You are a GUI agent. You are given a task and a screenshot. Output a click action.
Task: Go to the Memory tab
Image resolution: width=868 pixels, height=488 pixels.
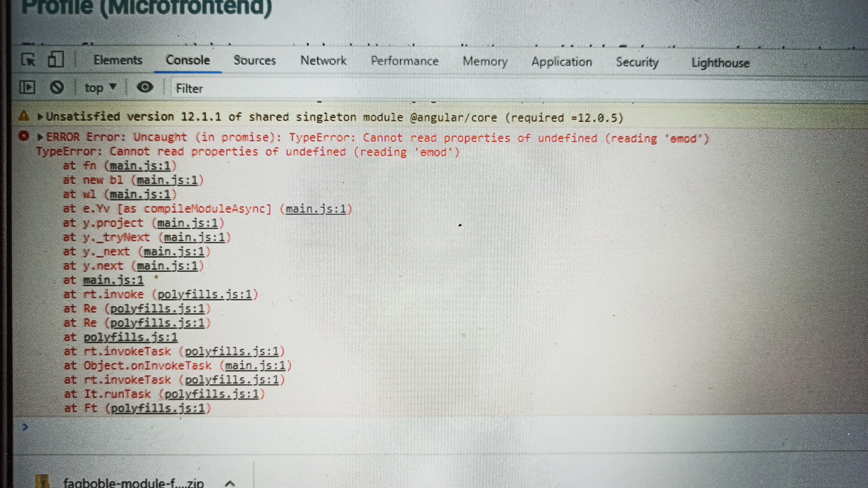tap(485, 62)
